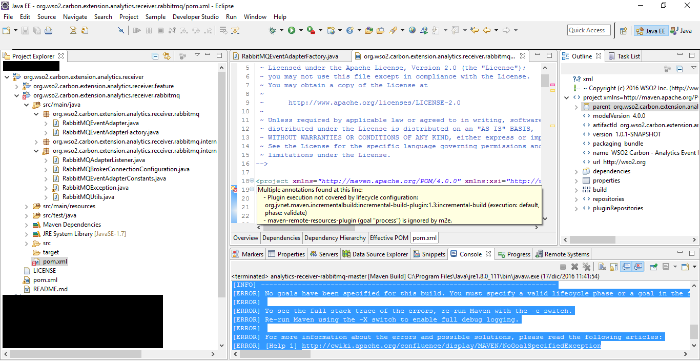Select RabbitMQException.java in Project Explorer
700x361 pixels.
tap(90, 188)
